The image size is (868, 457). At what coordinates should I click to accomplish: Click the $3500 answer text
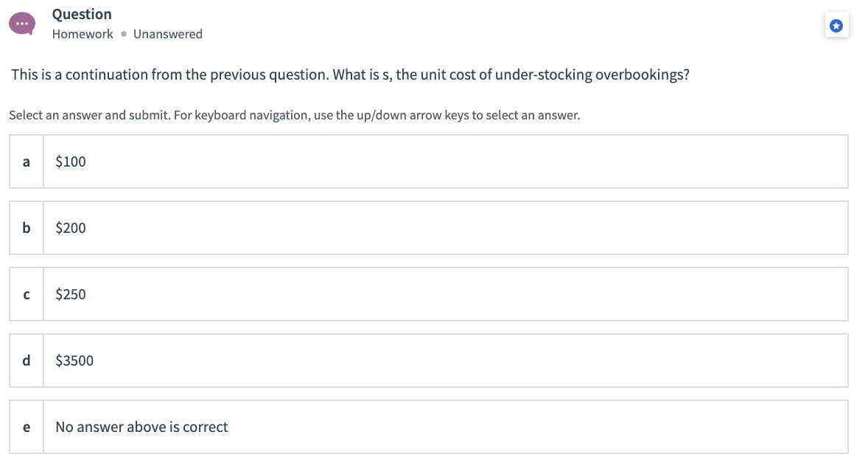(74, 360)
